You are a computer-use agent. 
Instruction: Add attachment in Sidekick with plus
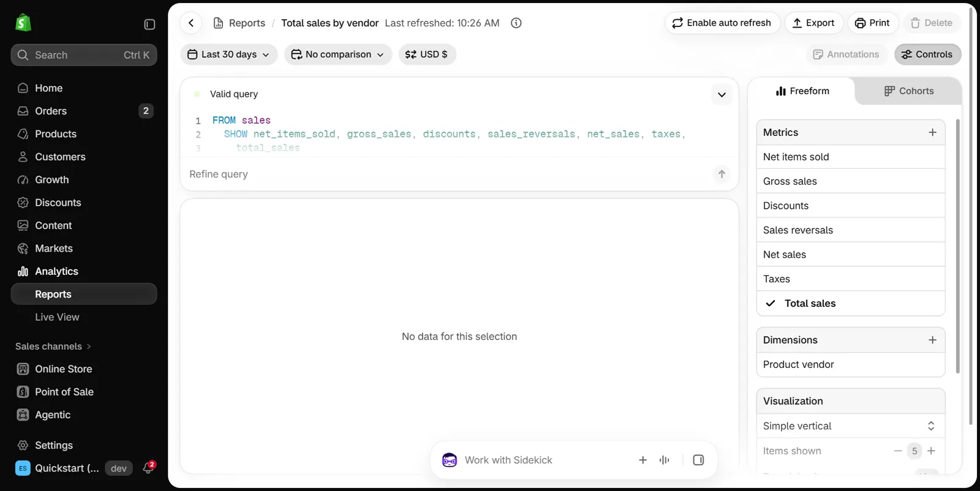(x=643, y=460)
